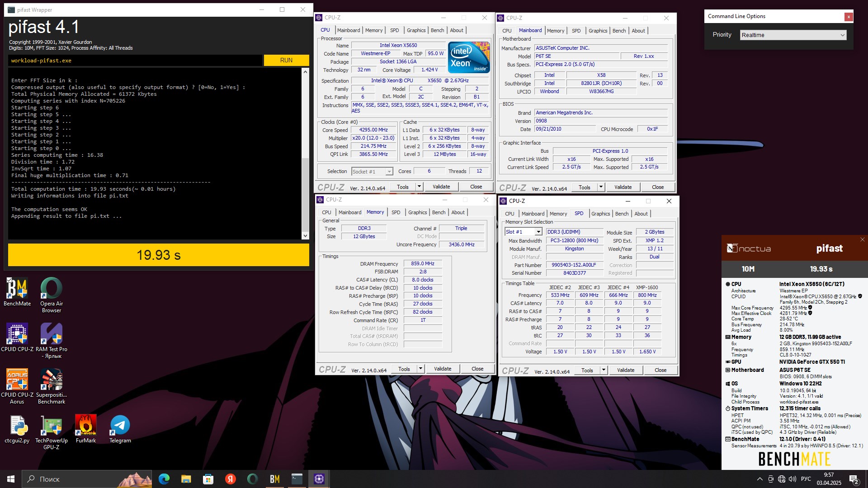The image size is (868, 488).
Task: Expand Tools arrow in Memory window
Action: click(x=420, y=369)
